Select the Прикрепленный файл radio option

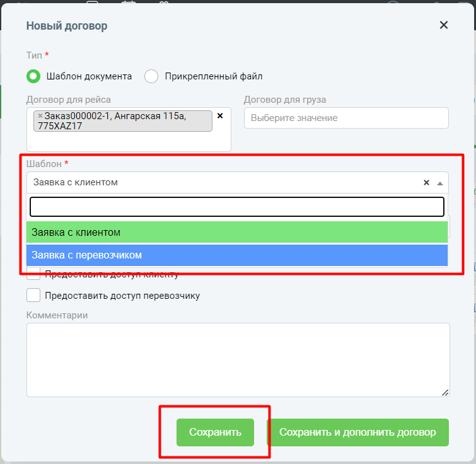point(151,76)
